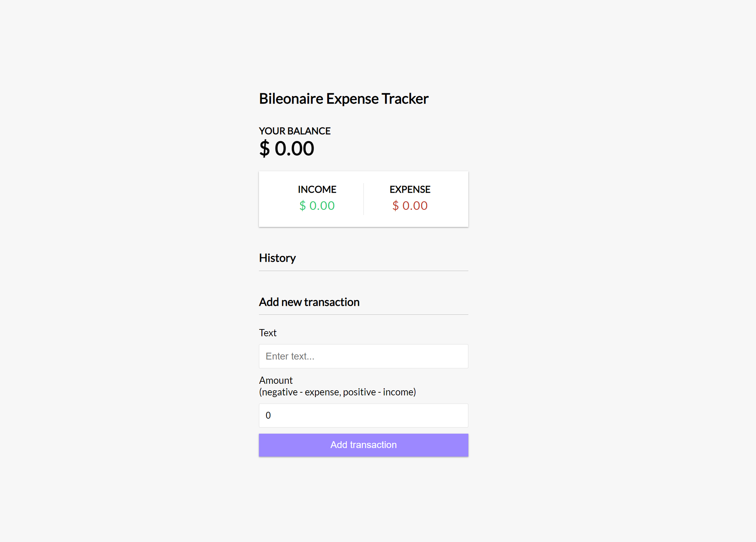Click the divider between Income and Expense

pyautogui.click(x=363, y=199)
